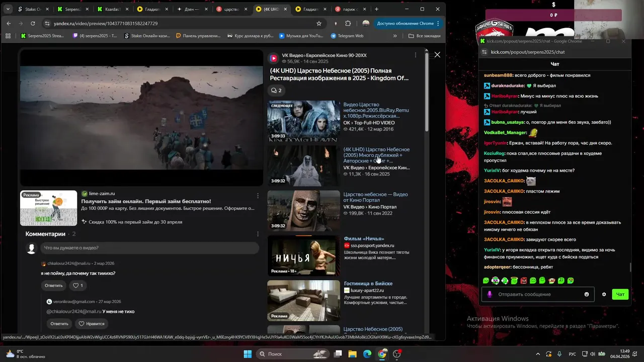Reload the page with the refresh icon

tap(33, 24)
